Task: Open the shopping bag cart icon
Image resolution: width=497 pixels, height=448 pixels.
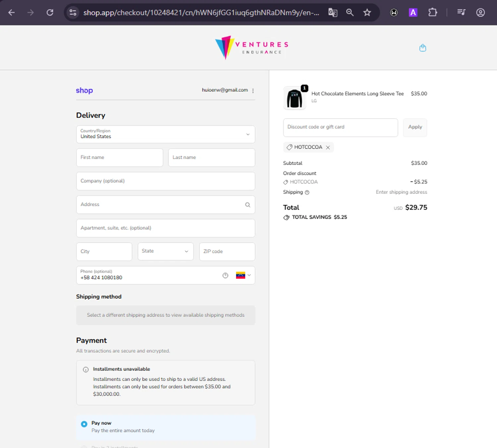Action: [x=423, y=48]
